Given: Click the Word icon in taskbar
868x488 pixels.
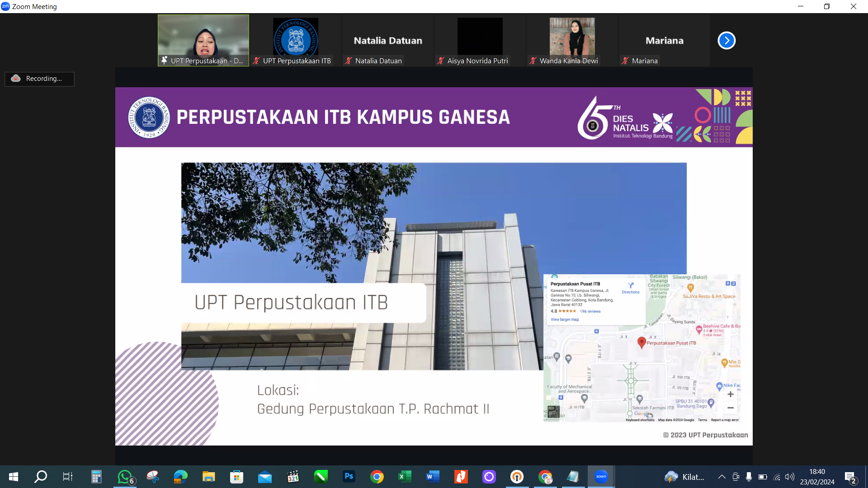Looking at the screenshot, I should click(434, 476).
